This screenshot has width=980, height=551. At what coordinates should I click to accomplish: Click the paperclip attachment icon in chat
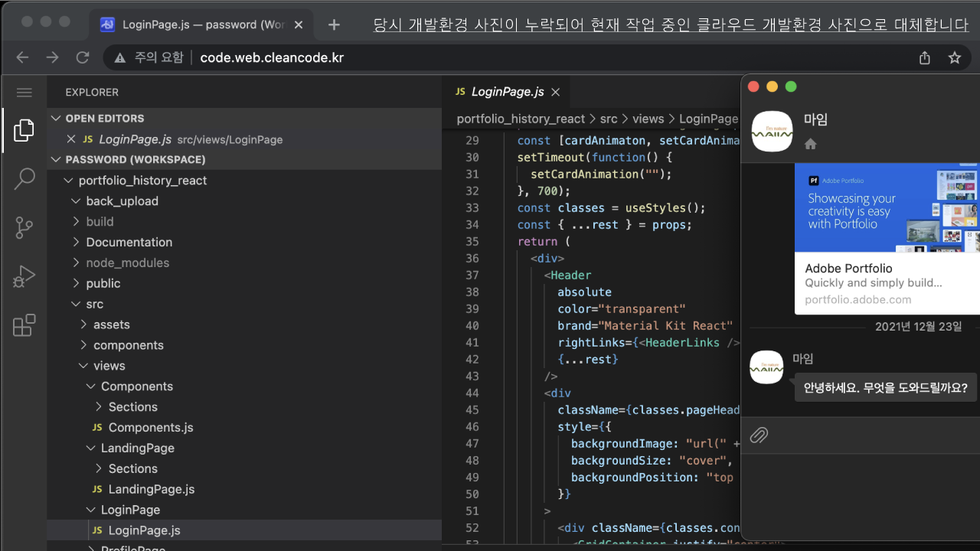[x=759, y=435]
